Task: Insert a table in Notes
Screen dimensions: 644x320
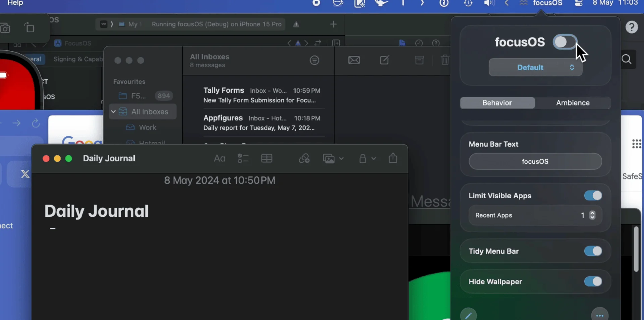Action: point(267,158)
